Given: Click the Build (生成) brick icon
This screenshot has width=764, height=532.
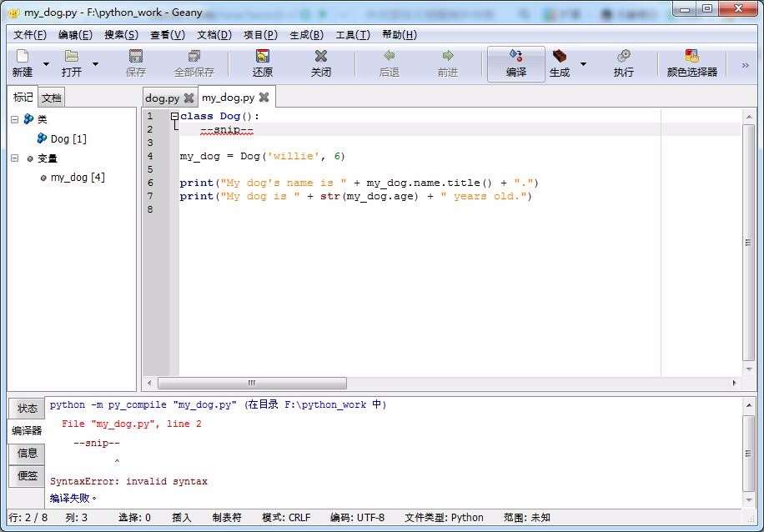Looking at the screenshot, I should point(560,57).
